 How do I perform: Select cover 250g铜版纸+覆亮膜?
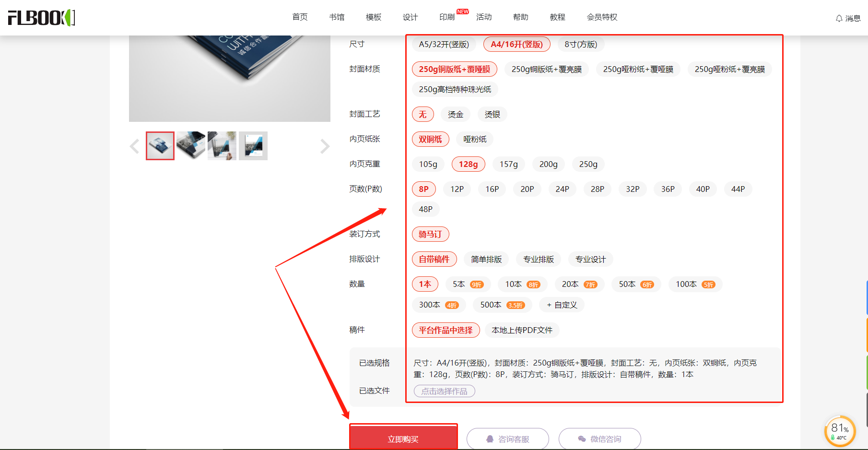click(547, 69)
